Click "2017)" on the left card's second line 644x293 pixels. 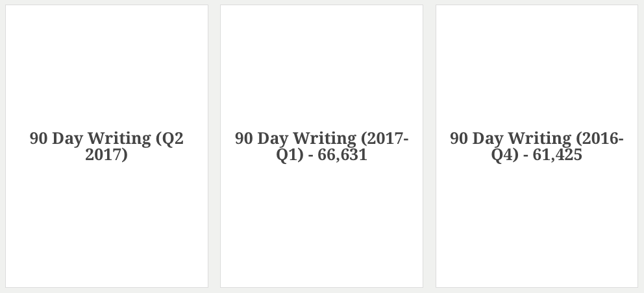[106, 155]
